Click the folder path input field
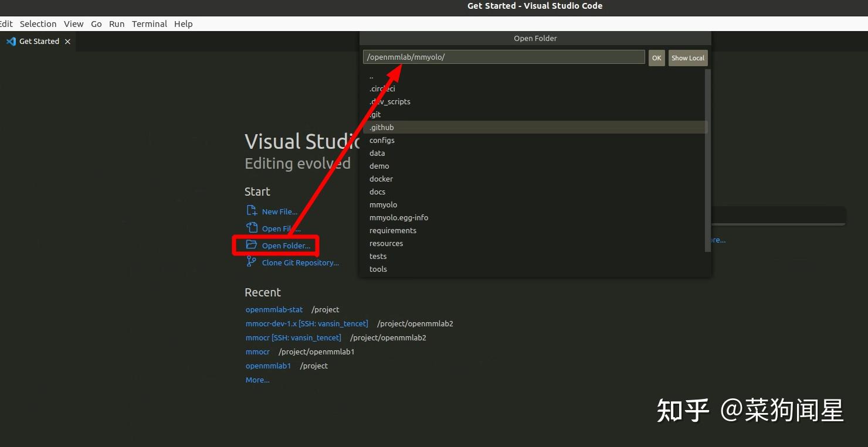Viewport: 868px width, 447px height. click(x=503, y=57)
